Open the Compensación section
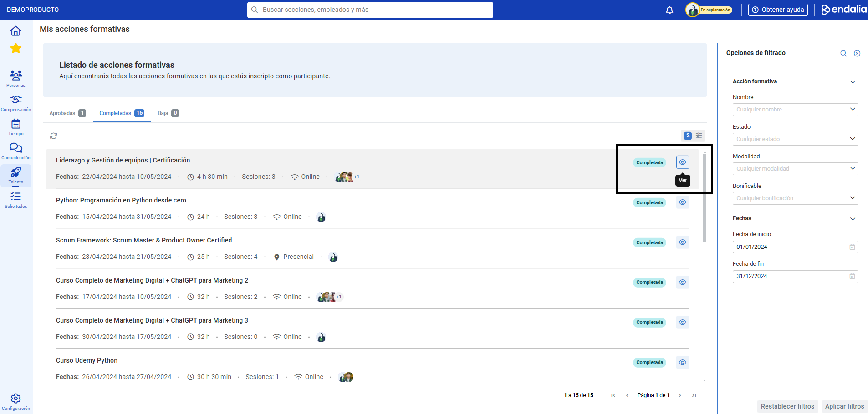Screen dimensions: 868x414 (x=16, y=103)
